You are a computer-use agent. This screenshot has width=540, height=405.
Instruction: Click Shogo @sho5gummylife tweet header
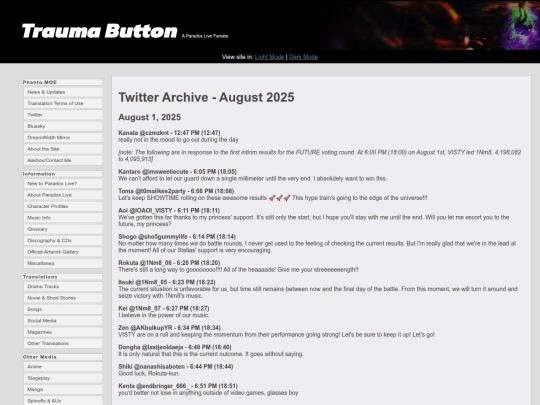[177, 237]
